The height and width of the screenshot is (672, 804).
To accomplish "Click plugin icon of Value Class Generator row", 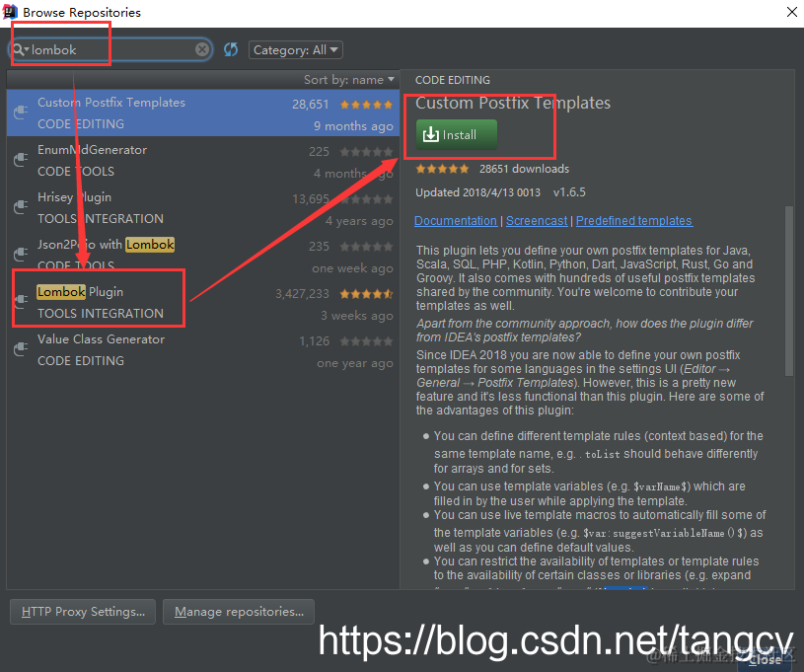I will pos(21,348).
